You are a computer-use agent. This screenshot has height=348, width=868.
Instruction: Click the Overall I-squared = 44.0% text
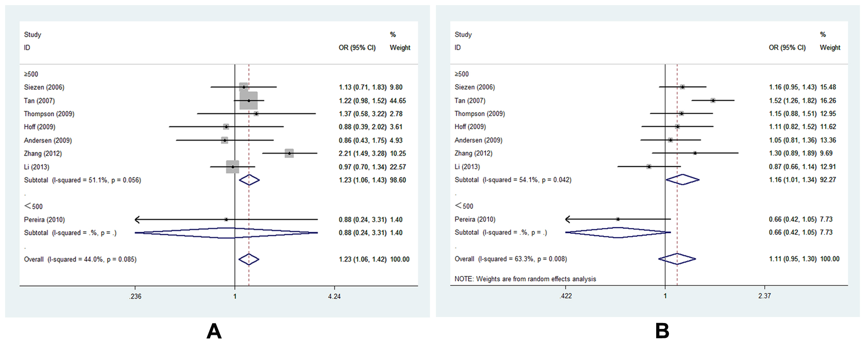pyautogui.click(x=80, y=259)
